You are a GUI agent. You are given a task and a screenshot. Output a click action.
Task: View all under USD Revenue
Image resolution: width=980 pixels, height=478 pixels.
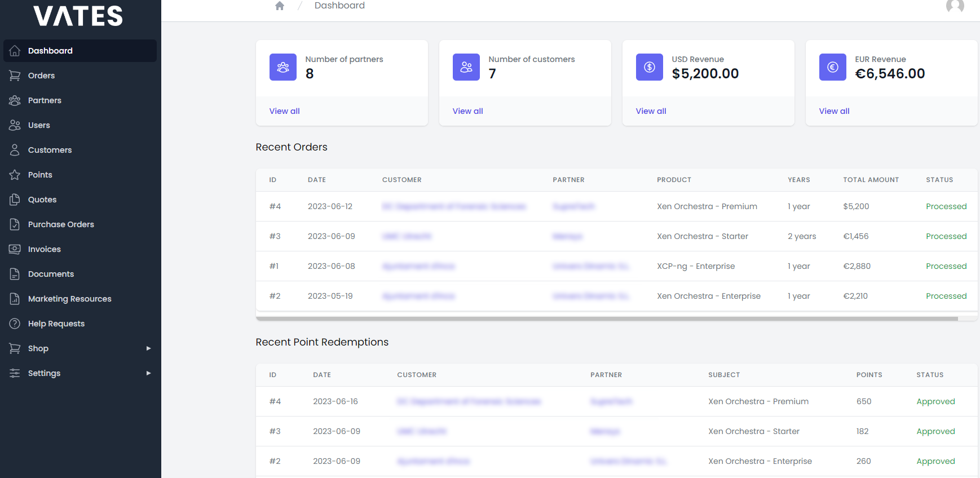click(x=651, y=111)
